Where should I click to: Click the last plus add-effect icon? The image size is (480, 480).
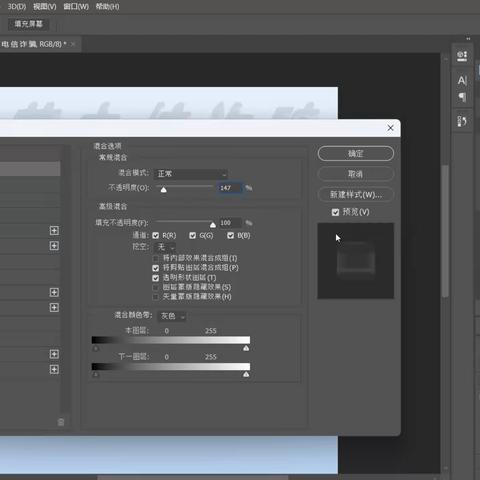pos(54,369)
